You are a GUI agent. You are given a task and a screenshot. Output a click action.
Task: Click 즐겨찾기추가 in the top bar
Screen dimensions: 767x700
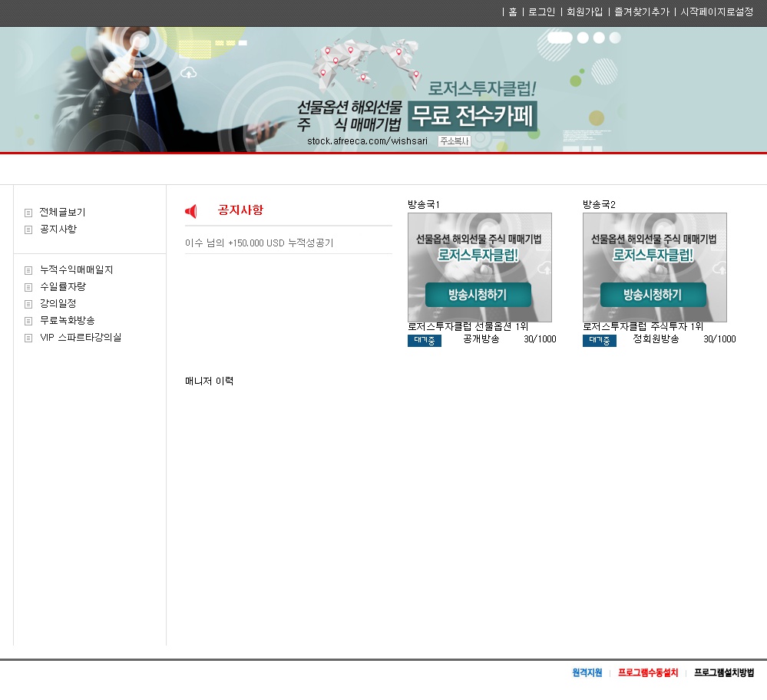[642, 12]
